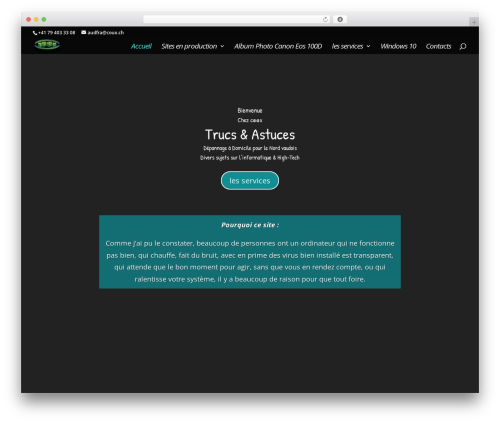500x423 pixels.
Task: Click the browser reload icon
Action: point(325,19)
